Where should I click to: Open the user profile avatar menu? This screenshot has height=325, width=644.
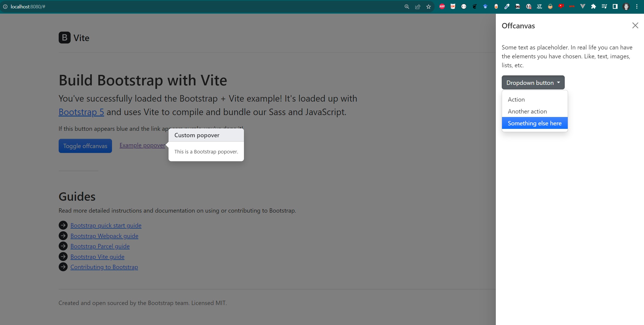pyautogui.click(x=626, y=6)
